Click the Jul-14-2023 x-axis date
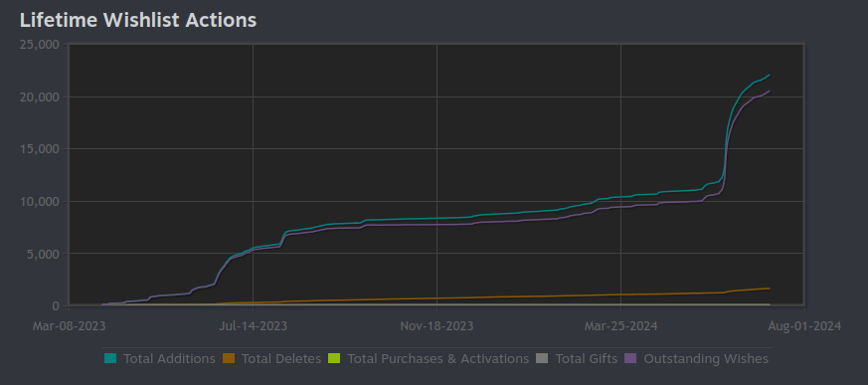 (x=253, y=325)
